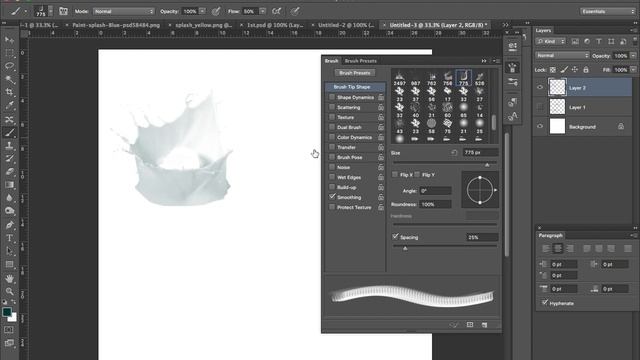Center-align text in the Paragraph panel
640x360 pixels.
(x=558, y=248)
